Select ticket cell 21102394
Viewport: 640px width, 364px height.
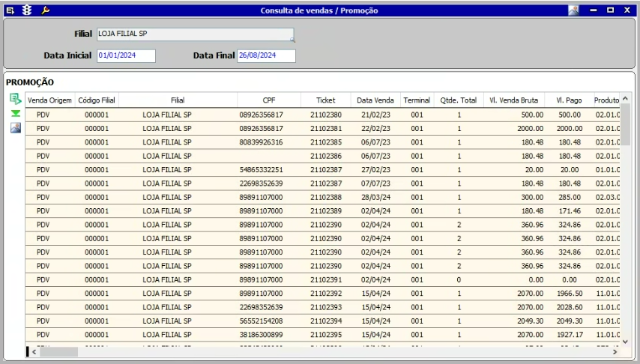point(326,321)
